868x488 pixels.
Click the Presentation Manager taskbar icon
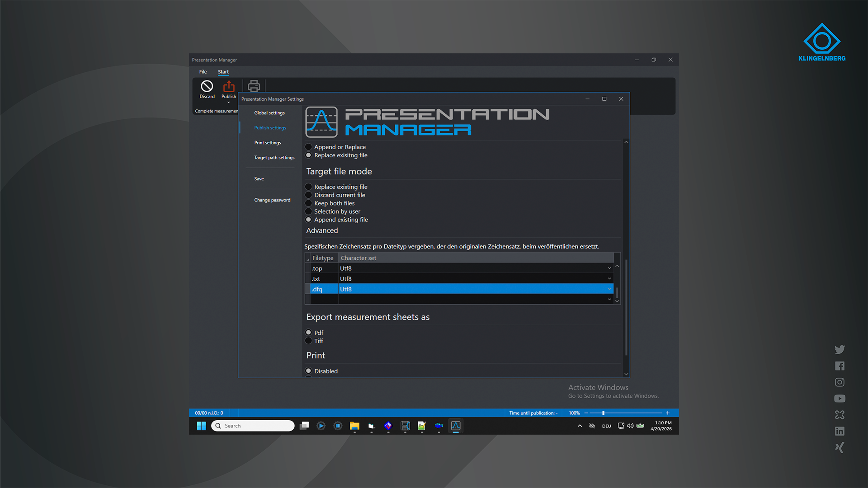click(456, 426)
